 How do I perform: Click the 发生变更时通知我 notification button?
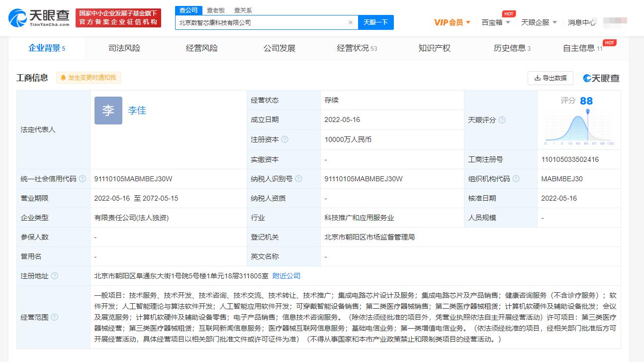coord(89,78)
